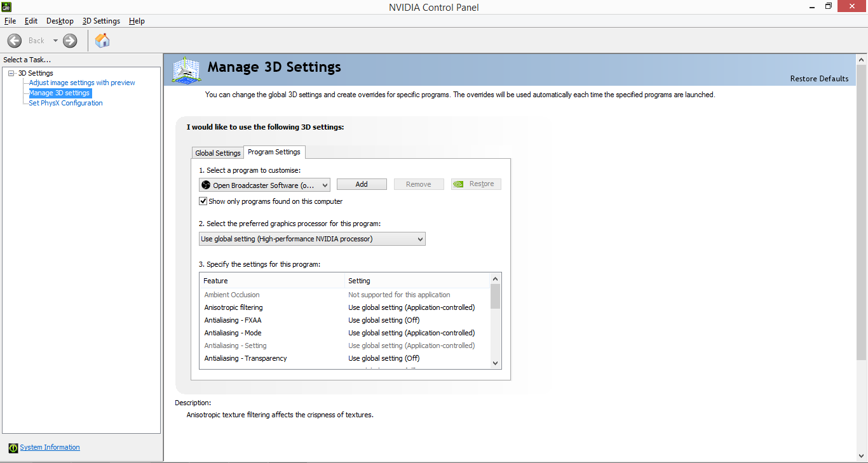Viewport: 868px width, 463px height.
Task: Select the Program Settings tab
Action: click(274, 152)
